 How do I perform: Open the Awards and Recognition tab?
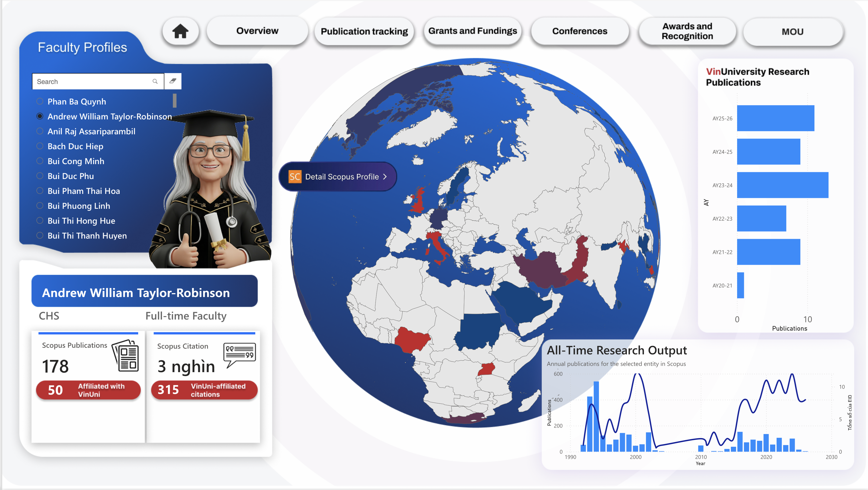point(687,31)
